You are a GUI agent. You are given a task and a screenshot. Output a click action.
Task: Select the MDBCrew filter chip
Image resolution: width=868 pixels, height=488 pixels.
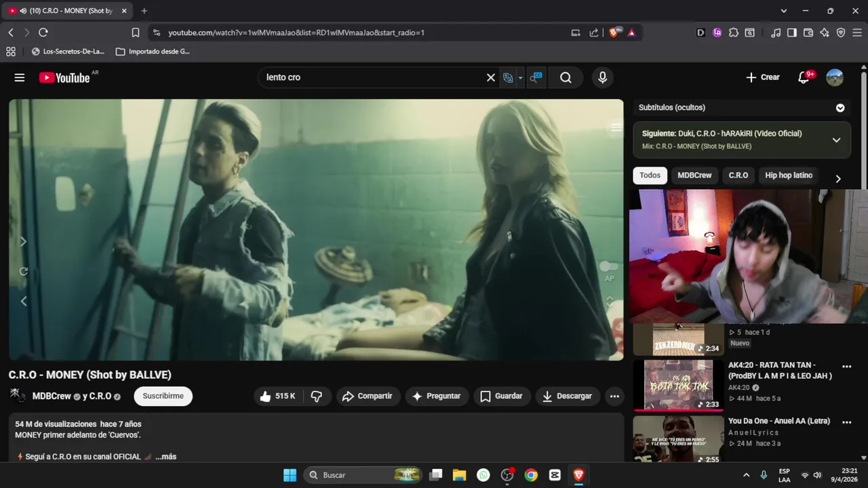694,176
